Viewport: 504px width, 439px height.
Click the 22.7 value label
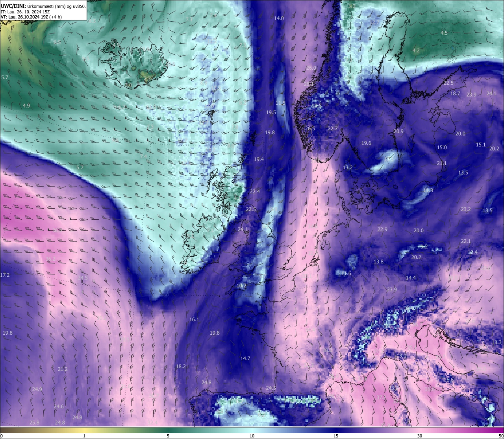click(x=333, y=129)
